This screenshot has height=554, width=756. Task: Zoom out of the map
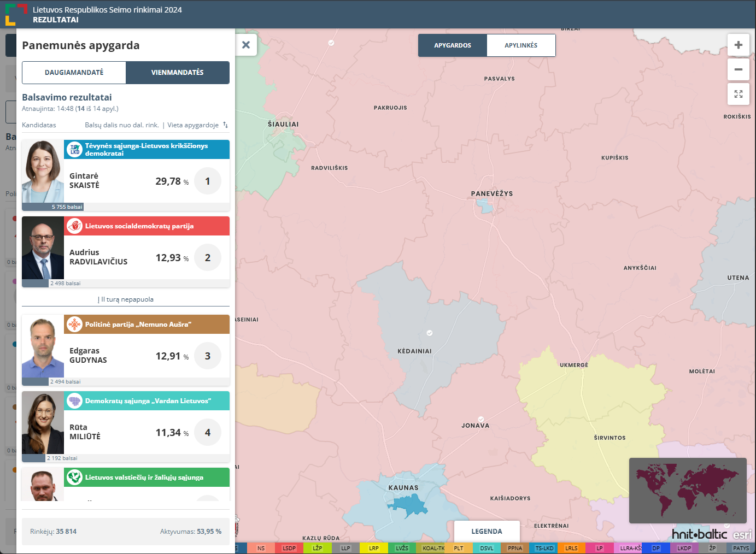739,69
